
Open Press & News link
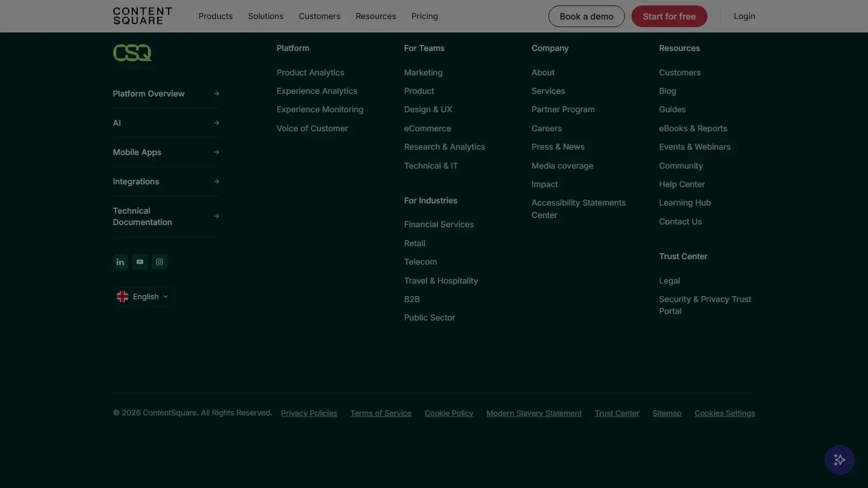tap(558, 147)
